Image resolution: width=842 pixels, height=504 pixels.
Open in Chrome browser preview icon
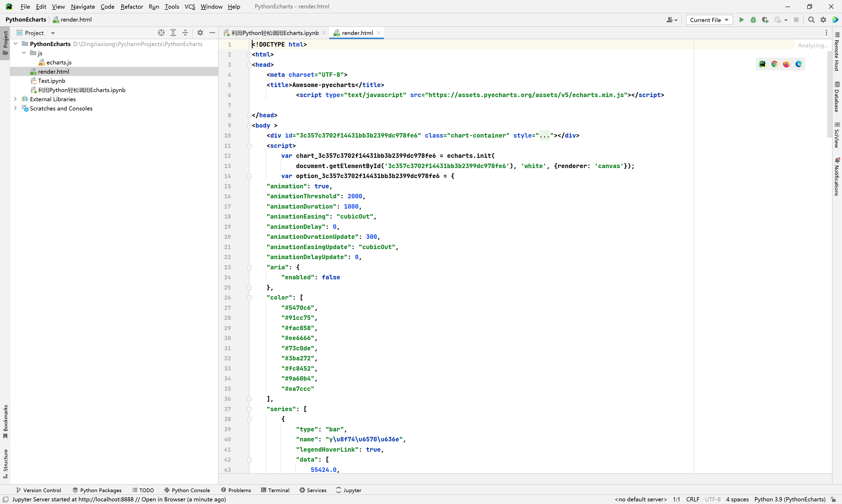point(774,64)
